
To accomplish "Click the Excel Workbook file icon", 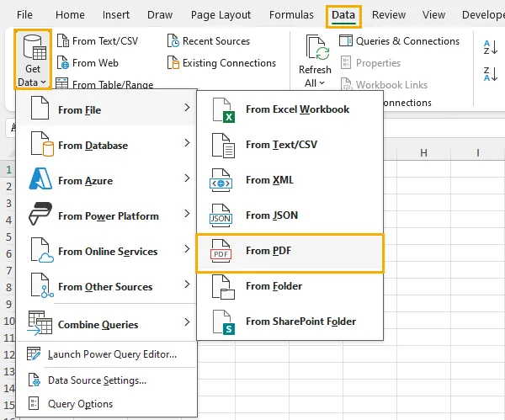I will [224, 110].
